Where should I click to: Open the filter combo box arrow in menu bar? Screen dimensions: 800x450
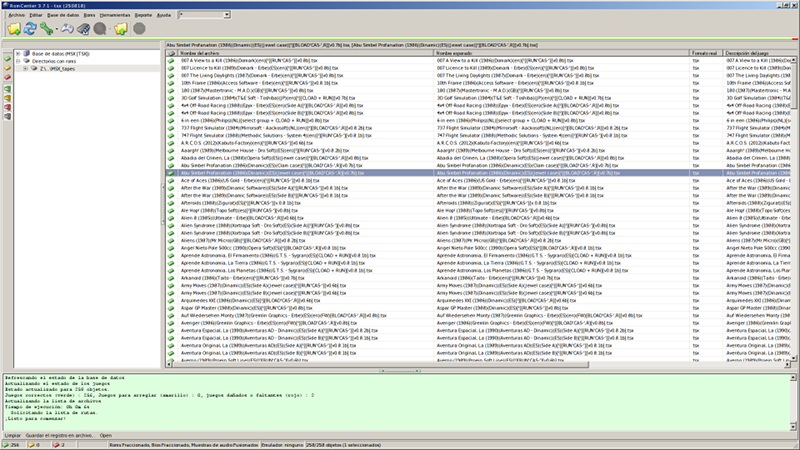point(227,15)
